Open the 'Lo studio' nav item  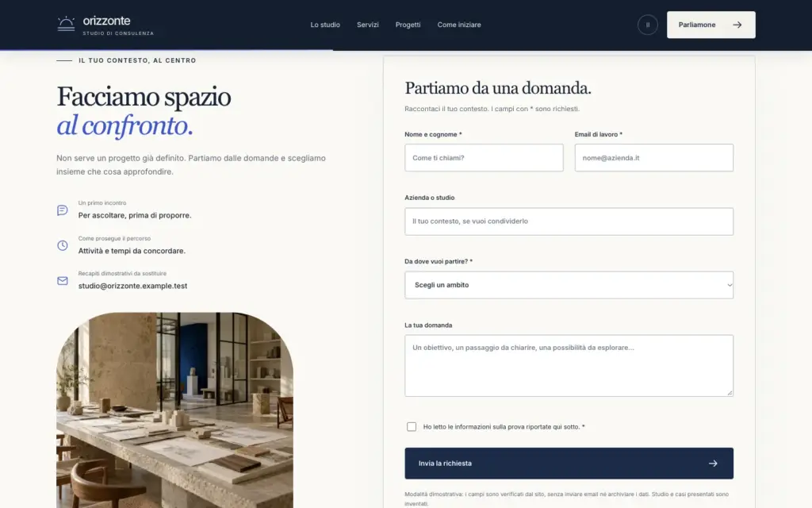tap(325, 25)
